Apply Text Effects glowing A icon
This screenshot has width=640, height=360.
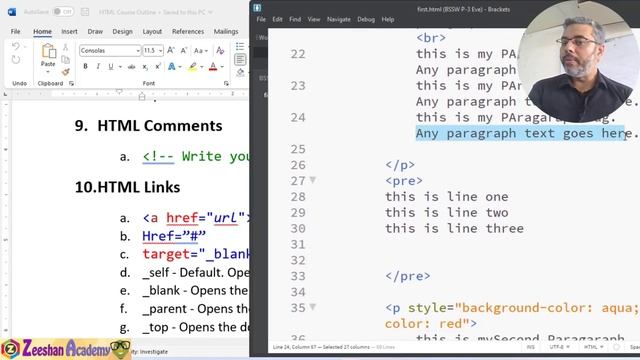[x=171, y=67]
